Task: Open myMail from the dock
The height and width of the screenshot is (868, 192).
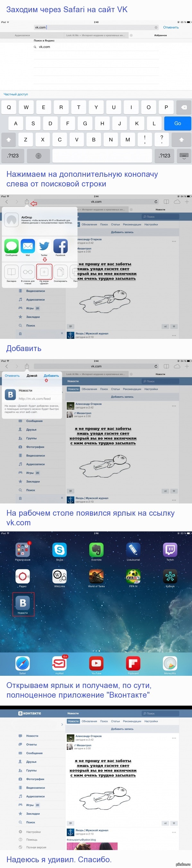Action: tap(59, 664)
